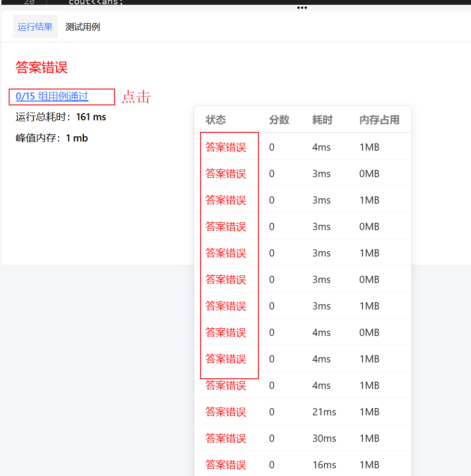Open the 测试用例 tab
Viewport: 471px width, 476px height.
[x=83, y=27]
